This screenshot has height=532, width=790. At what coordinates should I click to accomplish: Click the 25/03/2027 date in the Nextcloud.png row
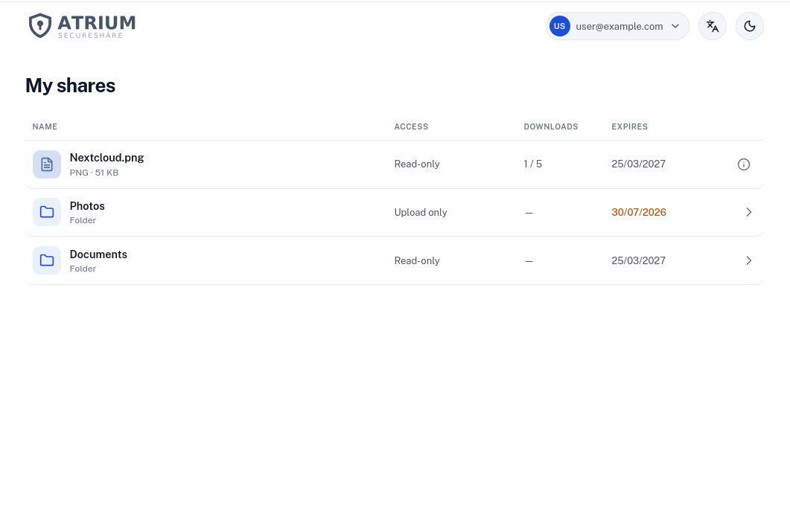pyautogui.click(x=638, y=164)
